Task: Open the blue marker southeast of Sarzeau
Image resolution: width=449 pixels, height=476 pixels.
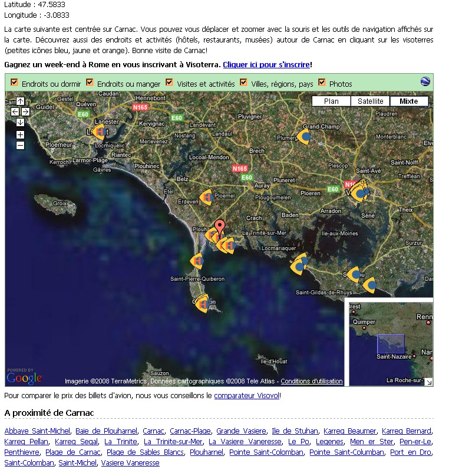Action: [369, 285]
